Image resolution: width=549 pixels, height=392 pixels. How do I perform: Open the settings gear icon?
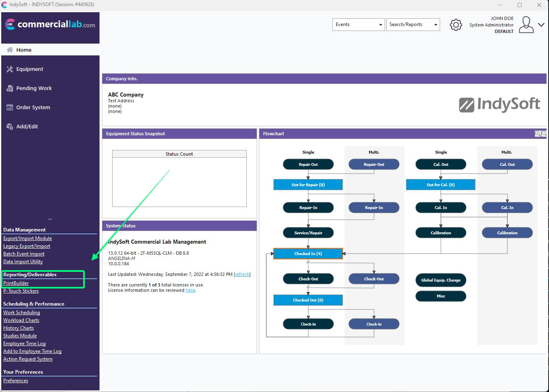coord(456,25)
